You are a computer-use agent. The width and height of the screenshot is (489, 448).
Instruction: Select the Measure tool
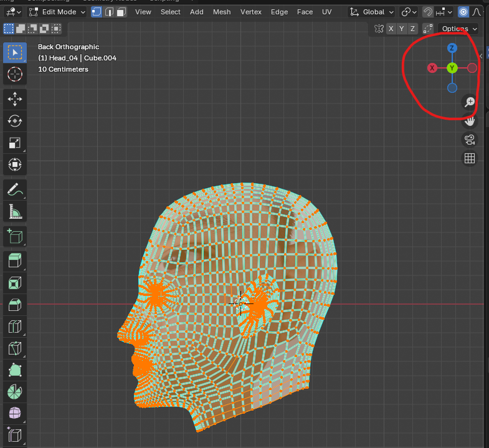(15, 212)
